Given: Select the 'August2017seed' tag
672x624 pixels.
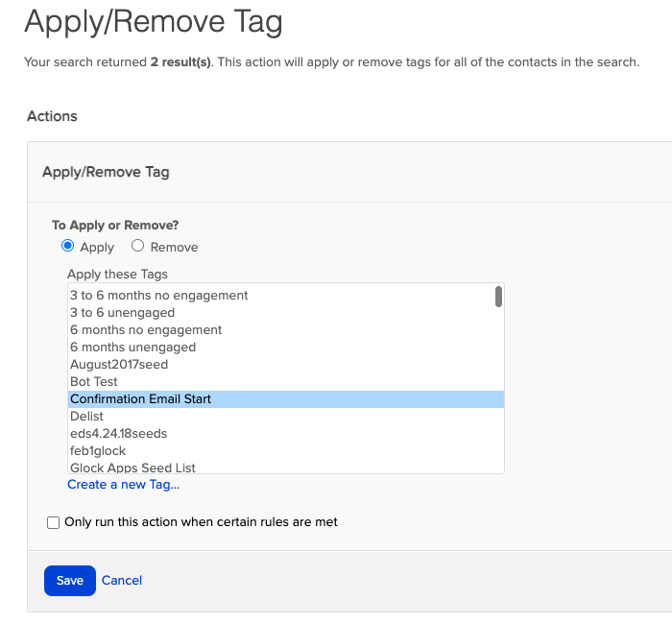Looking at the screenshot, I should pos(118,365).
